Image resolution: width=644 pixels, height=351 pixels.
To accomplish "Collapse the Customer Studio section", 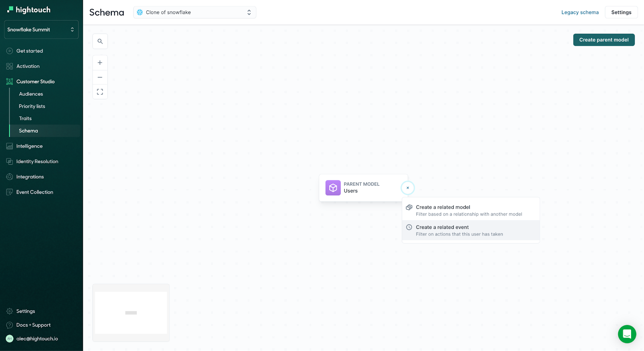I will pyautogui.click(x=35, y=82).
